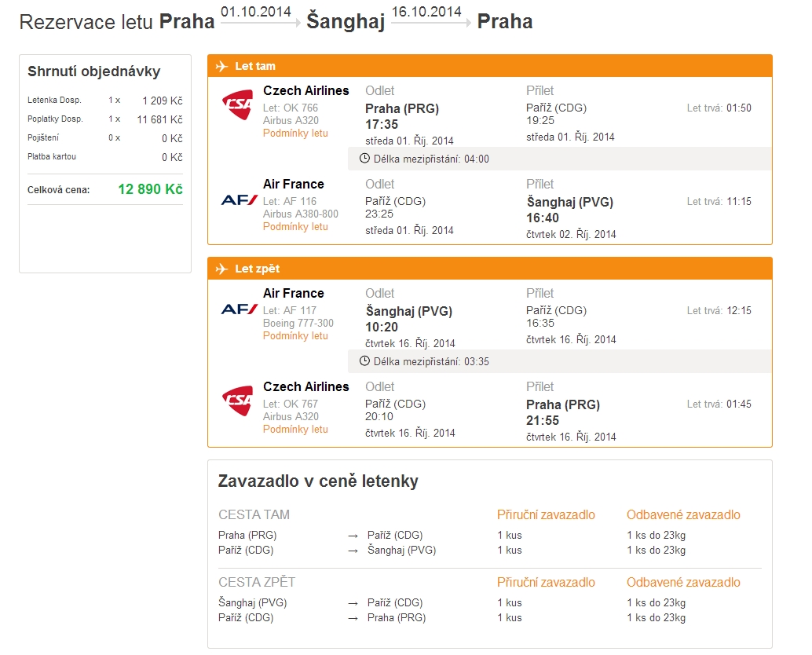Click the airplane icon in Let tam header
812x655 pixels.
221,66
